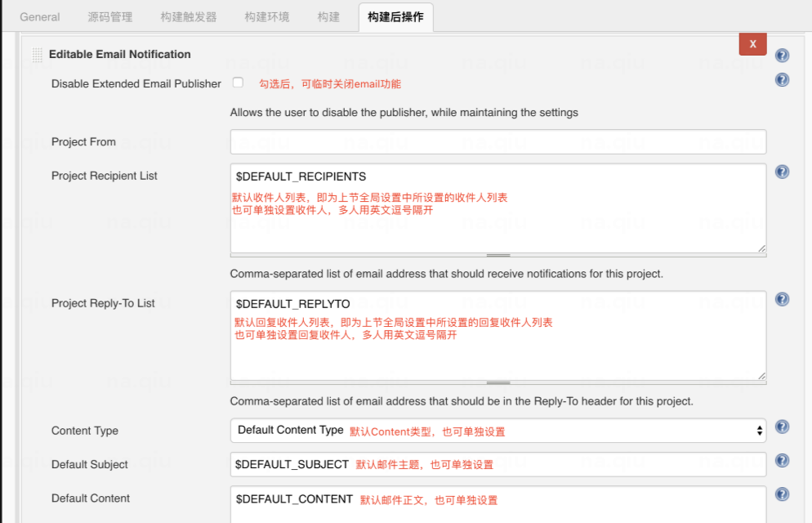Open the Content Type dropdown
This screenshot has width=812, height=523.
coord(498,431)
